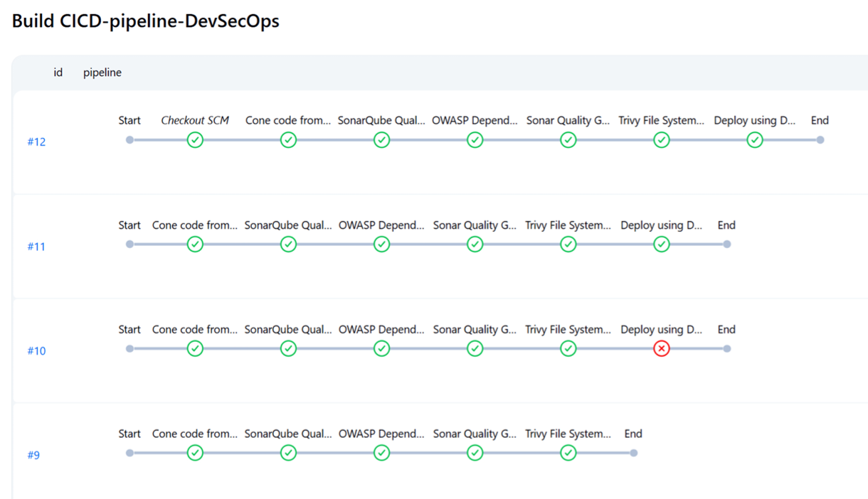This screenshot has width=868, height=499.
Task: Click OWASP Depend stage check in build #12
Action: click(x=475, y=140)
